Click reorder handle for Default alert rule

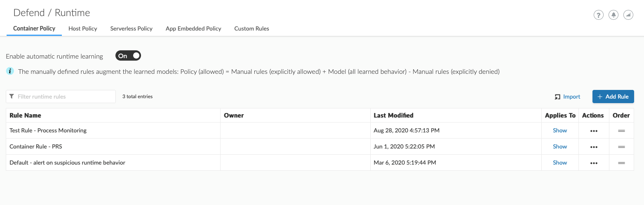coord(621,163)
